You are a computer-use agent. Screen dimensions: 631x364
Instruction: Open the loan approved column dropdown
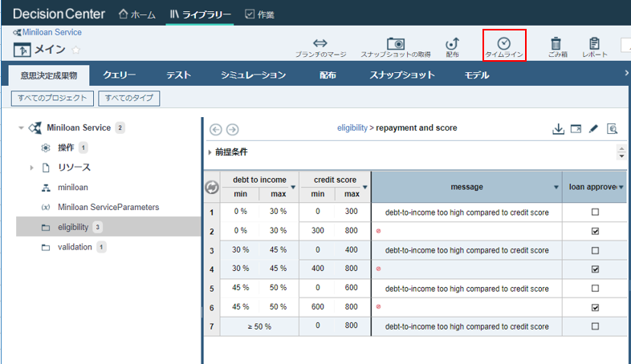coord(621,188)
